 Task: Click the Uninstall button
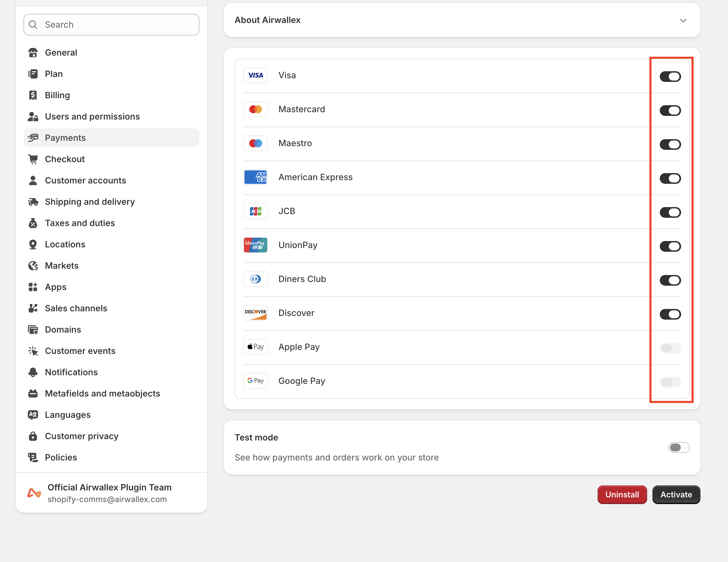622,495
